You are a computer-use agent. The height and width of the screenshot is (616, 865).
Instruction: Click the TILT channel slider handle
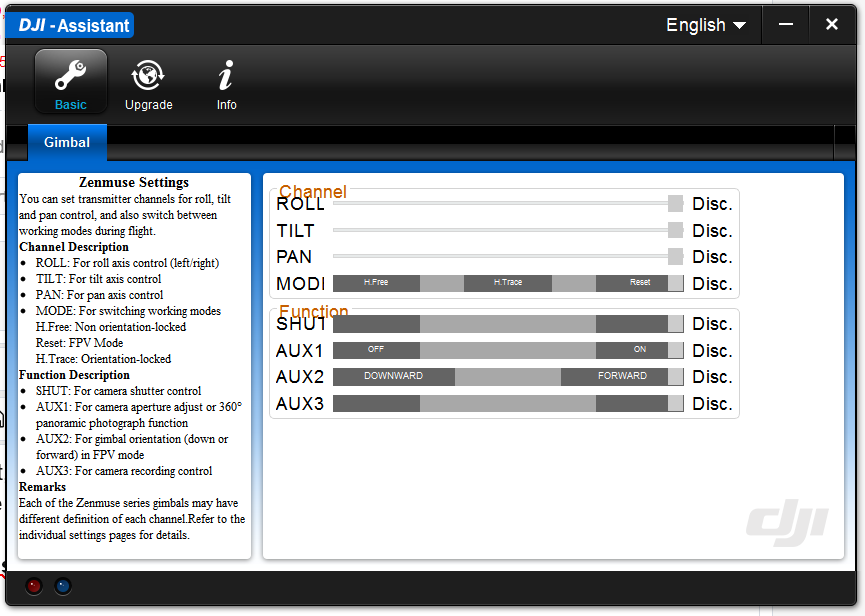coord(675,230)
